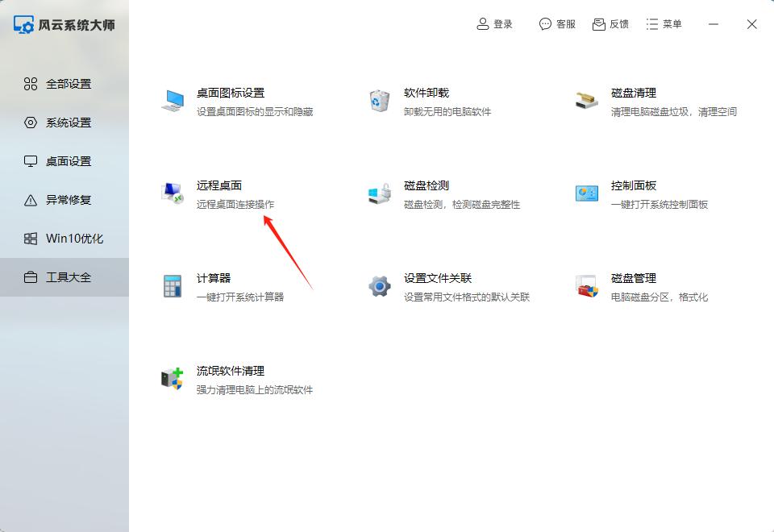Click 登录 to sign in

coord(495,24)
